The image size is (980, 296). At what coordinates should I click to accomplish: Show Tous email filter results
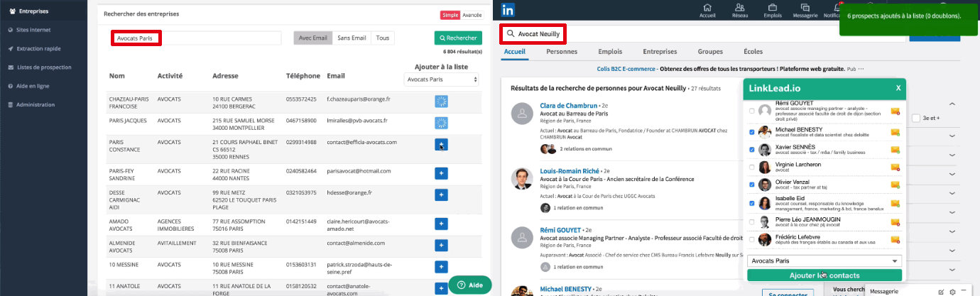pyautogui.click(x=383, y=38)
